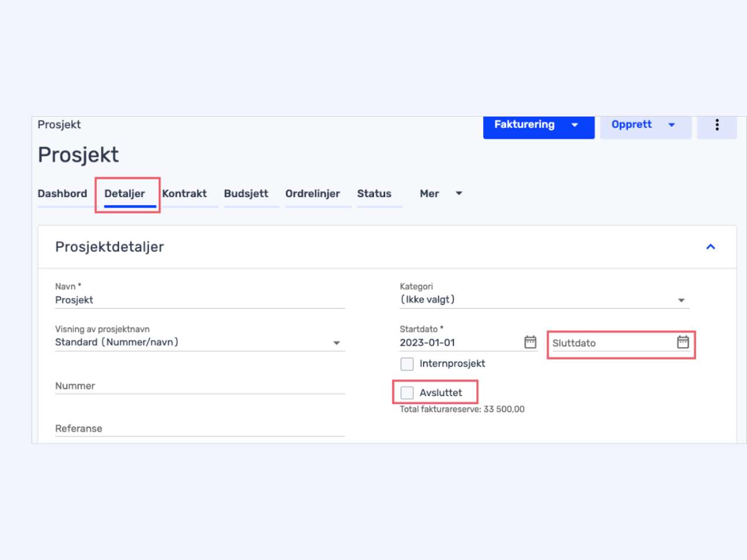Switch to the Dashbord tab
Image resolution: width=747 pixels, height=560 pixels.
click(x=62, y=194)
